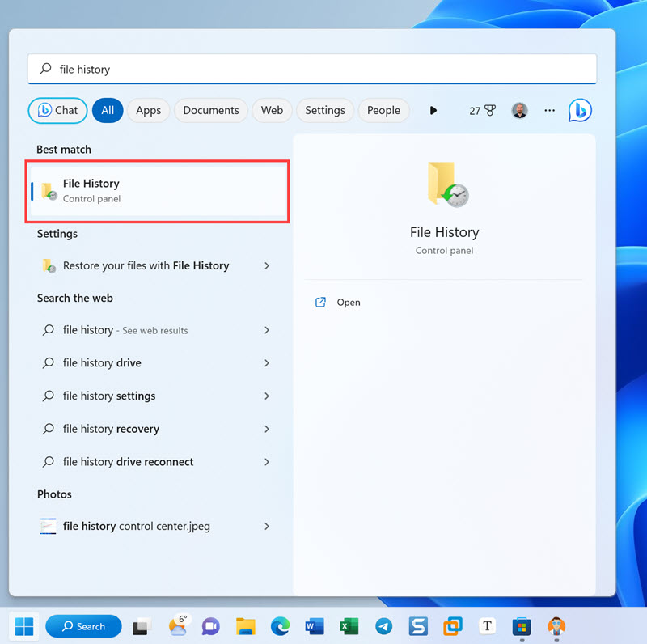Click into the 'file history' search box

click(312, 69)
